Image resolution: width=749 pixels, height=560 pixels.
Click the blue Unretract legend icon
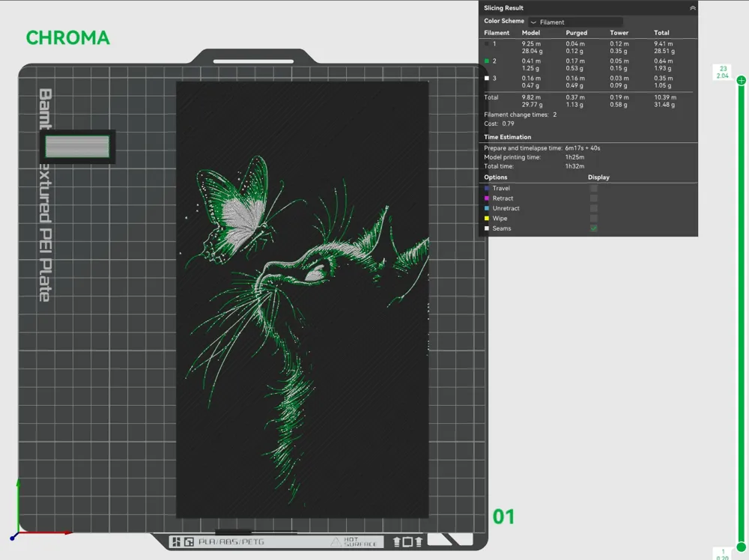pos(487,208)
